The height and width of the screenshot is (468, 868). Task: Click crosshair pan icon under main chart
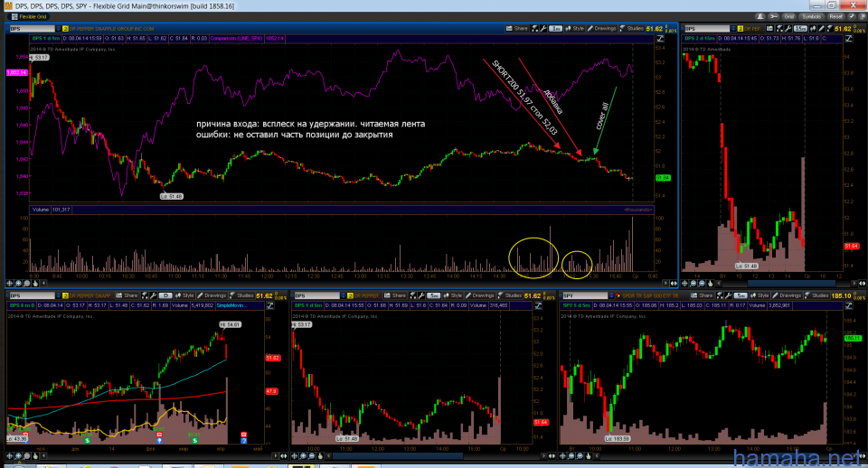(11, 283)
